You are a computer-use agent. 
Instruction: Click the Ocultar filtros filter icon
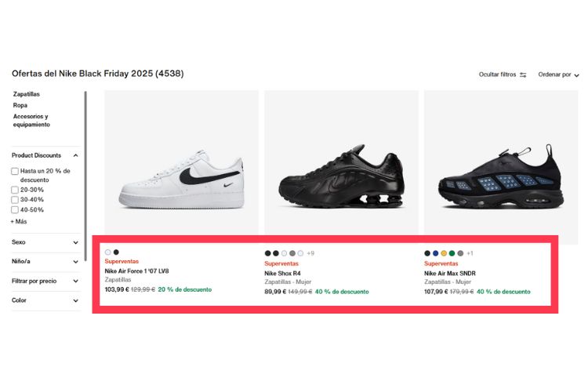523,75
